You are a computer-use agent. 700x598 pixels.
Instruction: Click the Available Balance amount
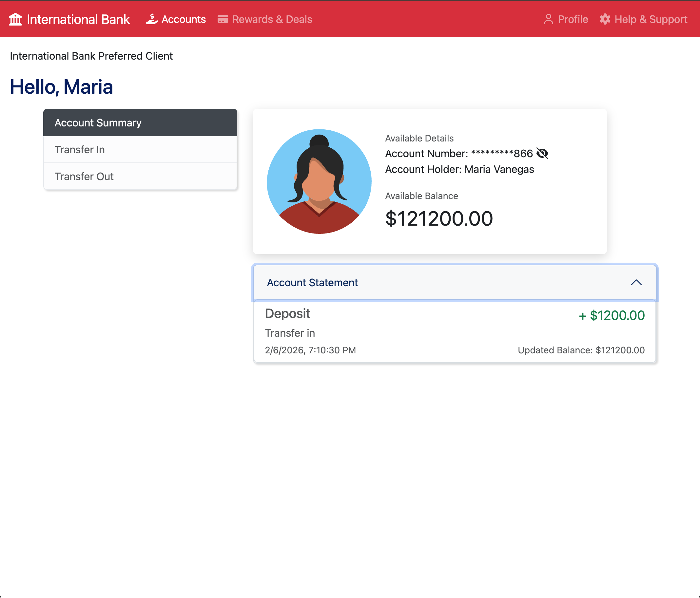coord(439,218)
